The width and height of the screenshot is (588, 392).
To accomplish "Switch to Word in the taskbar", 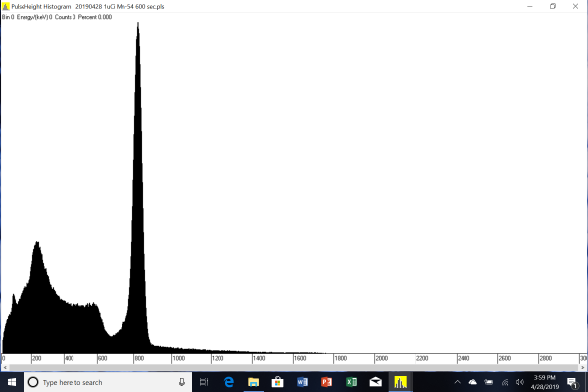I will click(x=302, y=381).
